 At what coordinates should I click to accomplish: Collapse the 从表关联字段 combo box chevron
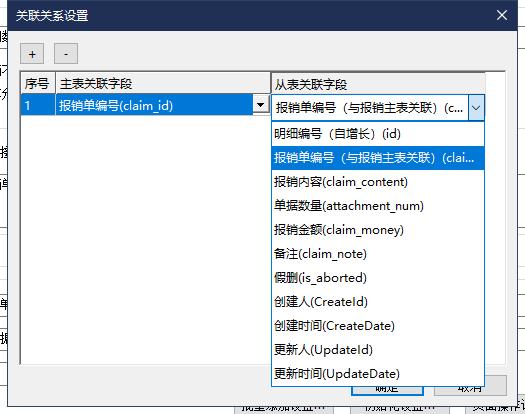476,108
